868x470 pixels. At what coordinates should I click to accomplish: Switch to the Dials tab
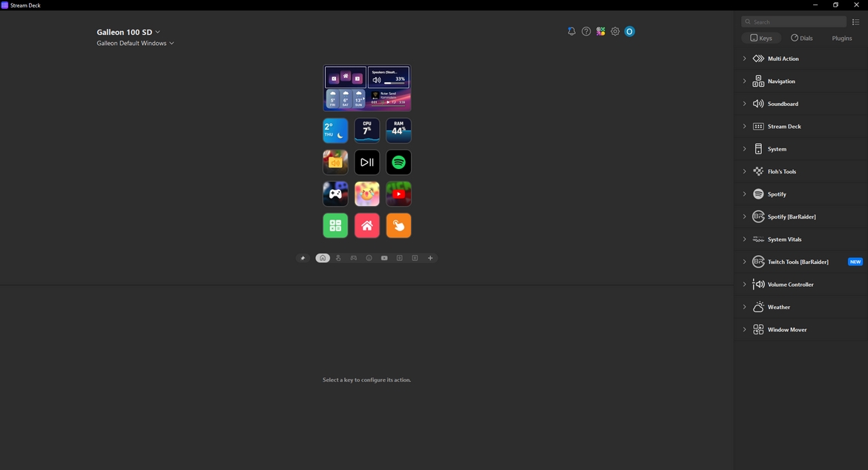coord(801,38)
